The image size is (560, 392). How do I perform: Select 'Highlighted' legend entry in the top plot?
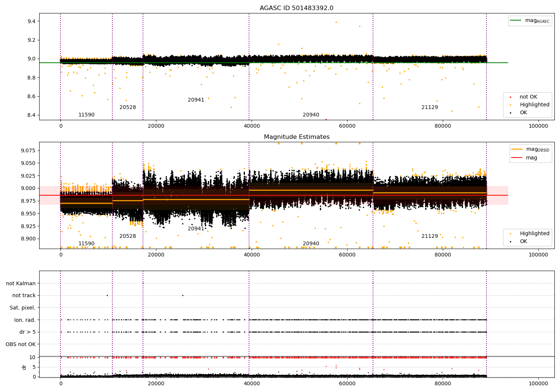point(535,105)
